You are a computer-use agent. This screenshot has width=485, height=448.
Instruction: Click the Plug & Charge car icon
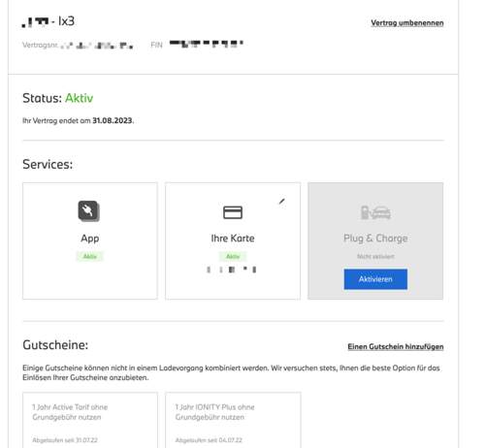[x=375, y=212]
